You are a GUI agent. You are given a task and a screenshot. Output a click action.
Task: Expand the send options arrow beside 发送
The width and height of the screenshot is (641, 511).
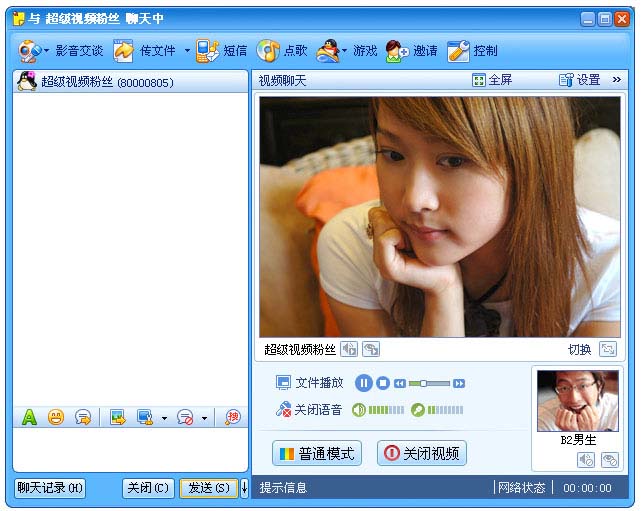pos(244,488)
